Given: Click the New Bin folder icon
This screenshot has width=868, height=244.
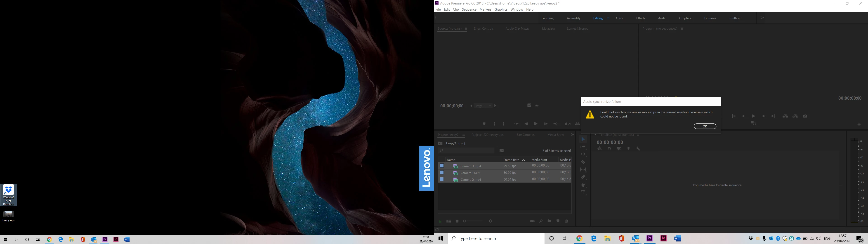Looking at the screenshot, I should coord(550,221).
